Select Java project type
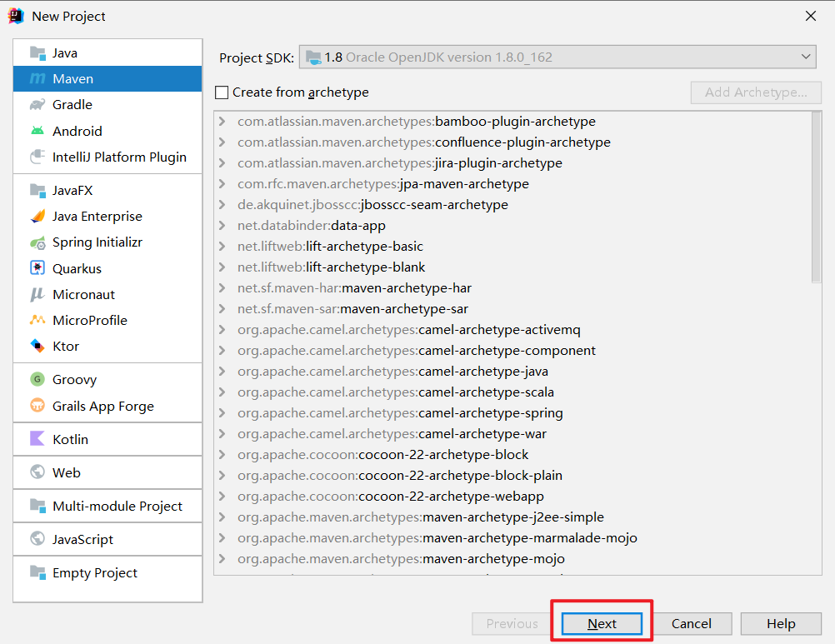 (x=107, y=53)
